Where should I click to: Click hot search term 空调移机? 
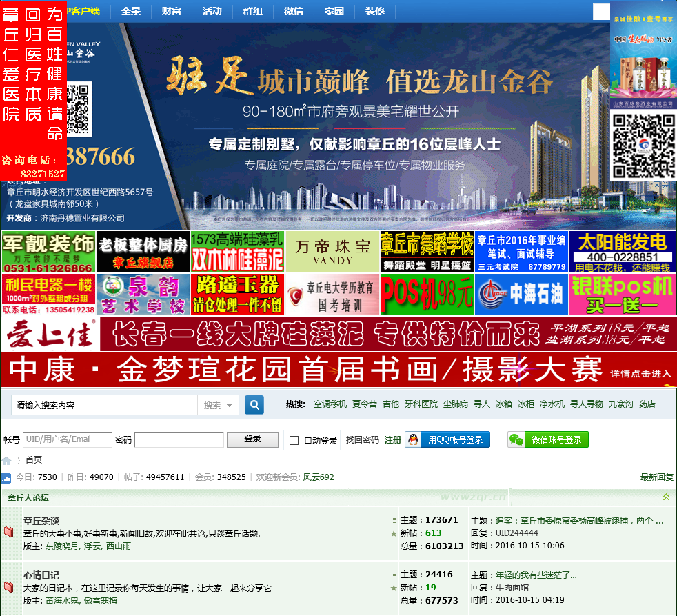pos(330,404)
